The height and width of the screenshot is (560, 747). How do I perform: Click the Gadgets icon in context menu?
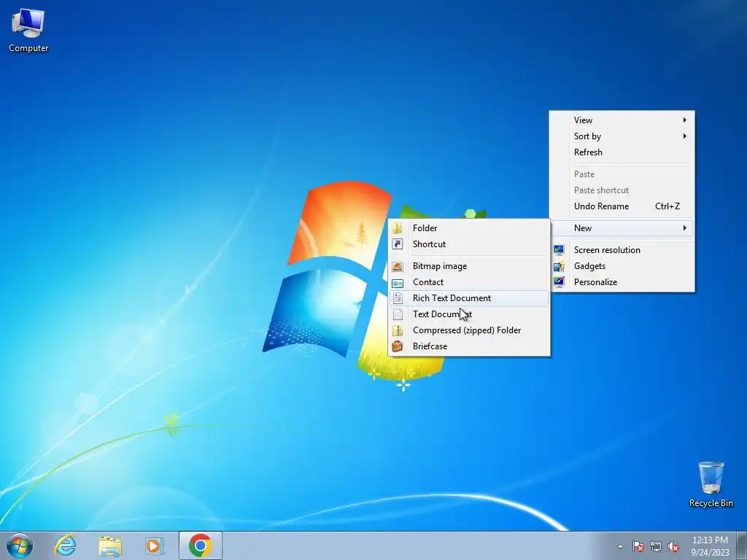560,266
